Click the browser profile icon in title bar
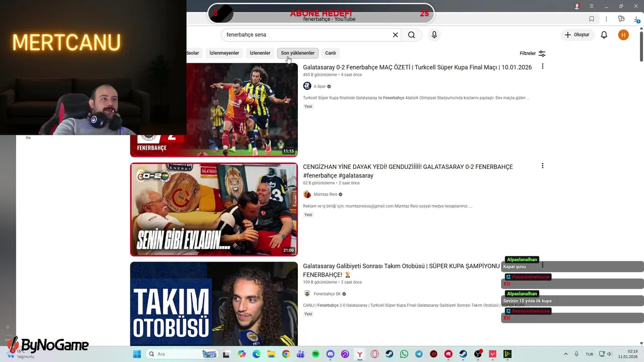The image size is (644, 362). click(577, 6)
